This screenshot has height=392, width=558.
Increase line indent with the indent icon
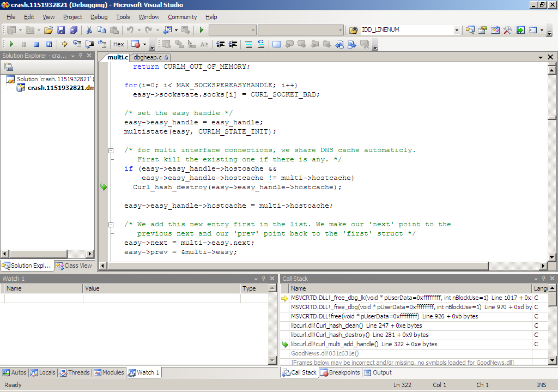point(233,44)
